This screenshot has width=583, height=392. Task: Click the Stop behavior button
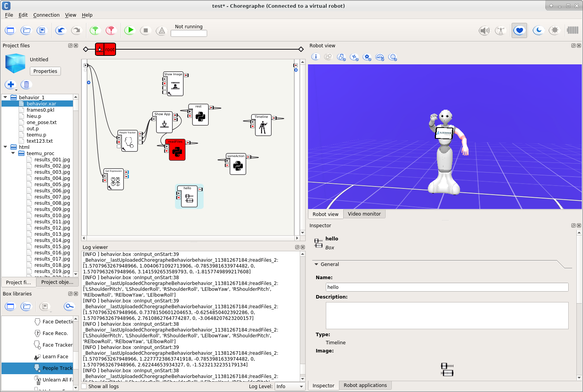(x=146, y=30)
